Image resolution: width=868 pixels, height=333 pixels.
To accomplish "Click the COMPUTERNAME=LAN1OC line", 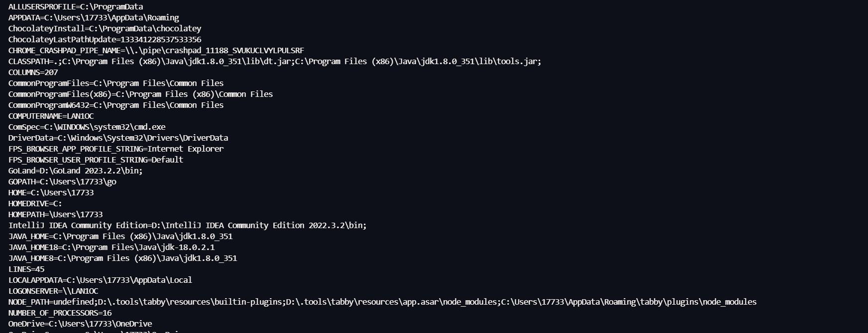I will 51,116.
